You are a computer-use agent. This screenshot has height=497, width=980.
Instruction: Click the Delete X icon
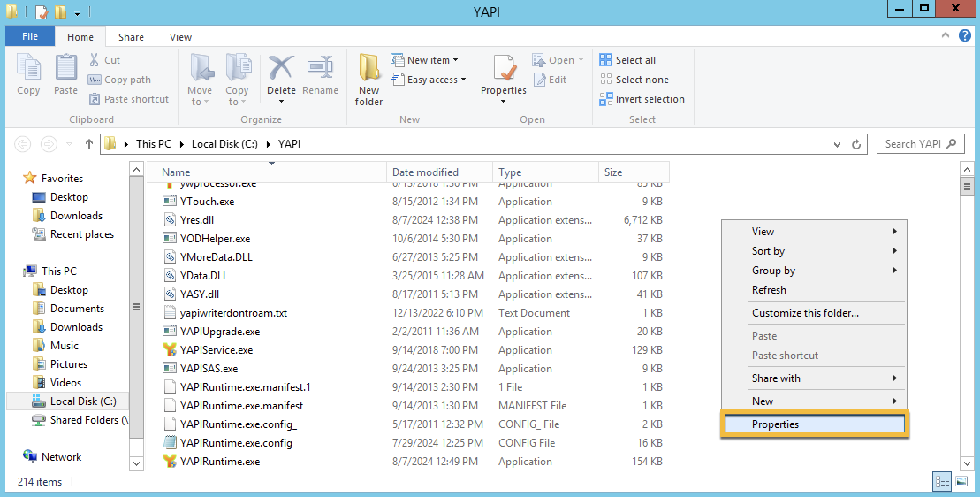point(281,67)
